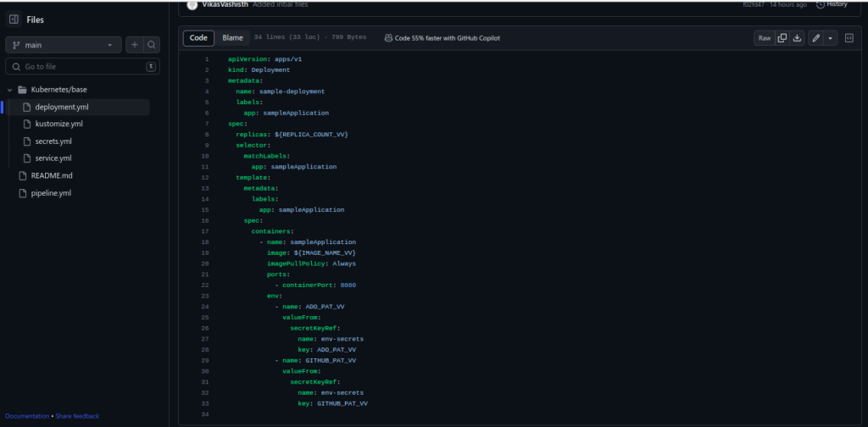Collapse the Kubernetes/base folder chevron
The image size is (868, 427).
10,90
